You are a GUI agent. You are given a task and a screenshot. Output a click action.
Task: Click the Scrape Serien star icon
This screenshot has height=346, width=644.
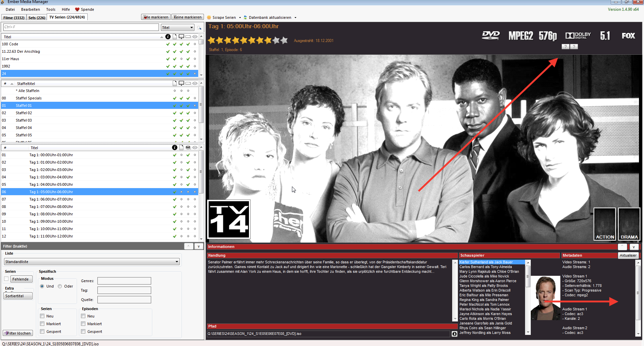[x=209, y=17]
